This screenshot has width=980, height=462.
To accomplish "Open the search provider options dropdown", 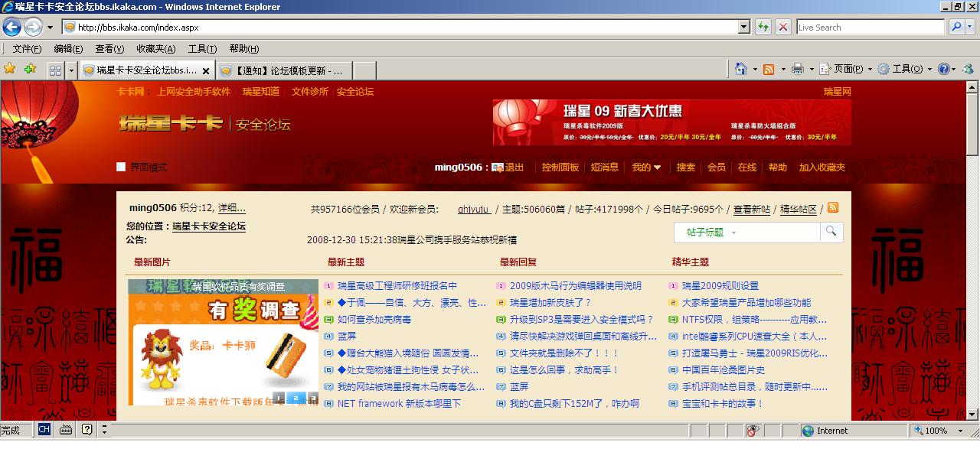I will [972, 28].
